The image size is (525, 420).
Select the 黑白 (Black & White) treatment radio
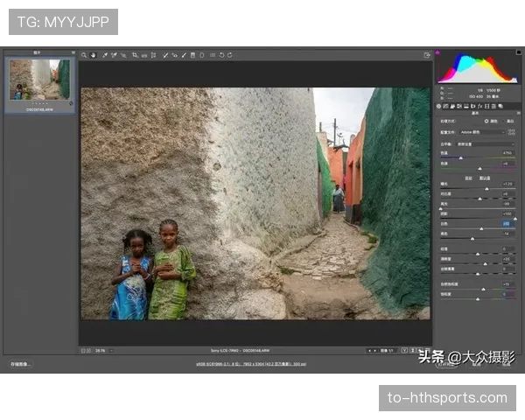(503, 122)
